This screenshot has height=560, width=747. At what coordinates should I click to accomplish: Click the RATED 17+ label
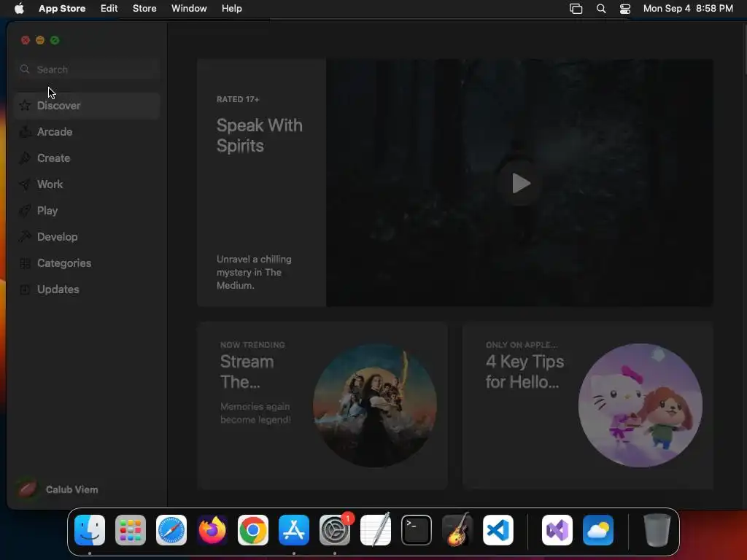[x=238, y=99]
